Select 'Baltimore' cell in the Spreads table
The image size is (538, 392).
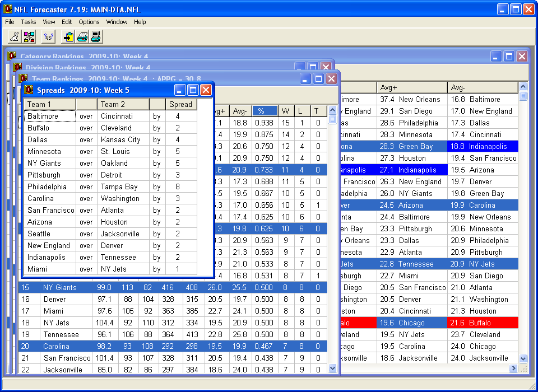pyautogui.click(x=50, y=116)
